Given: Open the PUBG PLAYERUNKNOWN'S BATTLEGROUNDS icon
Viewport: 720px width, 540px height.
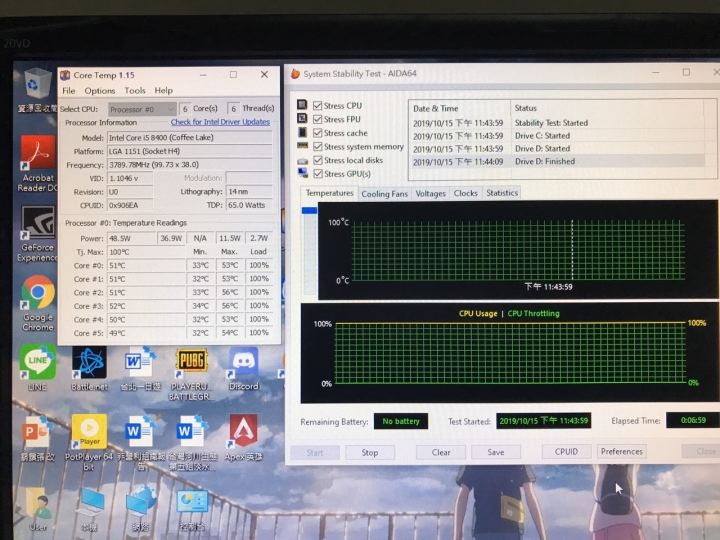Looking at the screenshot, I should click(191, 374).
